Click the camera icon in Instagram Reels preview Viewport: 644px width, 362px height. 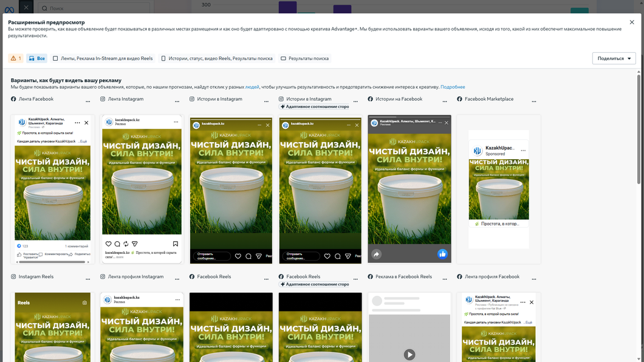(x=84, y=303)
